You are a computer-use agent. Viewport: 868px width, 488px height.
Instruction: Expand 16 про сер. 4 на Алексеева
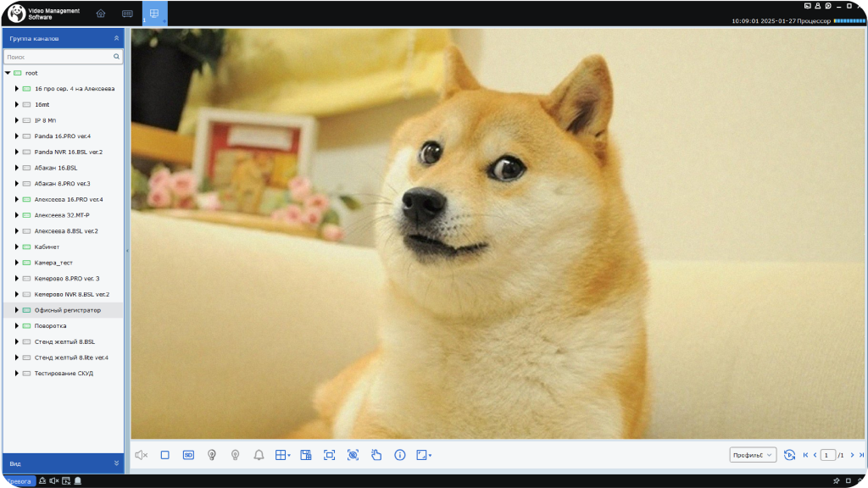17,88
